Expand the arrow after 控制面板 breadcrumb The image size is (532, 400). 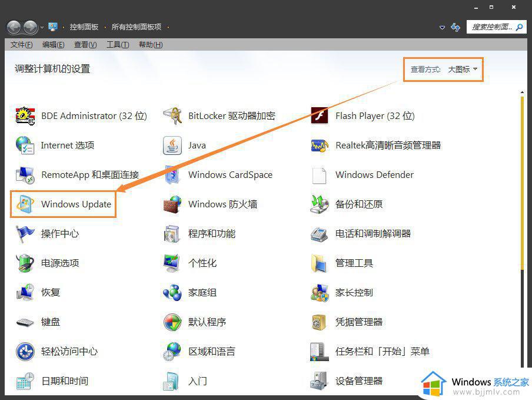[x=105, y=27]
